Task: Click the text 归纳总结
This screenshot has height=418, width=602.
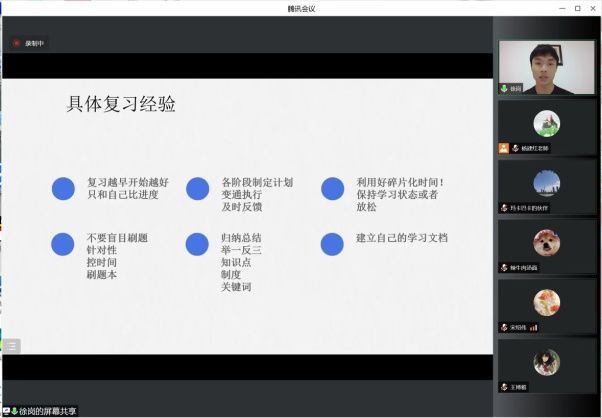Action: (241, 238)
